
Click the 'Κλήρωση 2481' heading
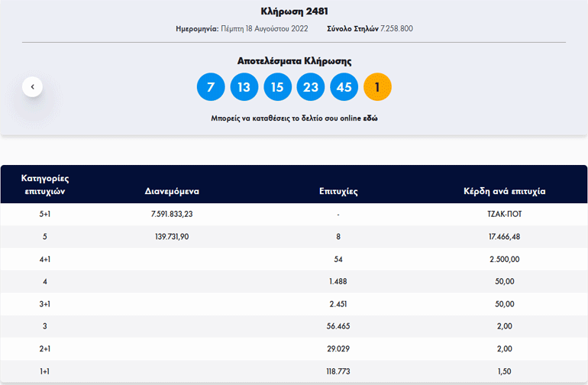[x=294, y=11]
